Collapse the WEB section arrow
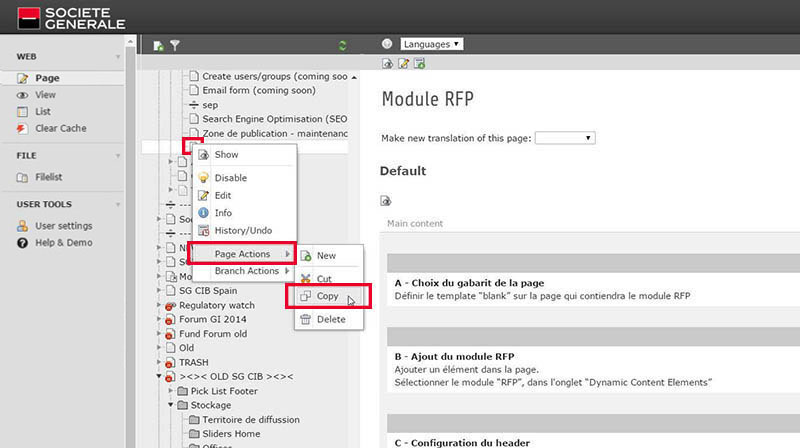 point(118,57)
